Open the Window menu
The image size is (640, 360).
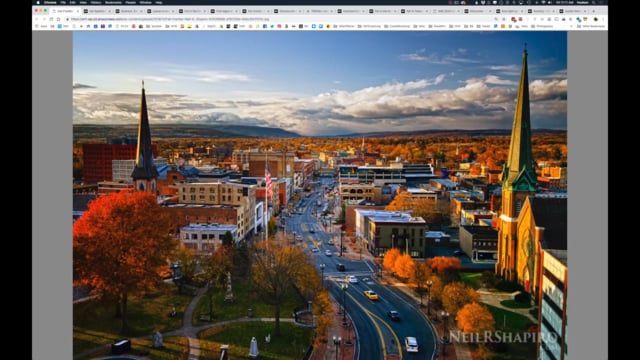click(x=145, y=2)
